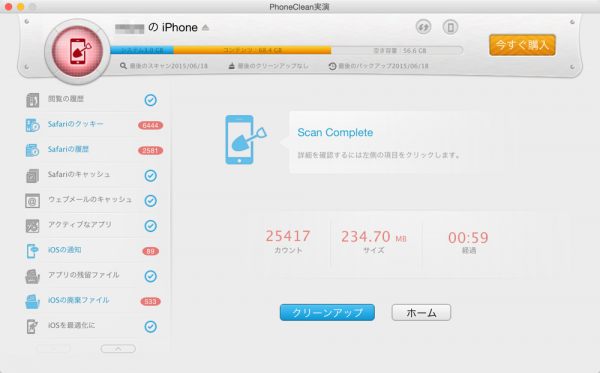Screen dimensions: 600x373
Task: Click the 00:59 経過 time value
Action: pos(468,238)
